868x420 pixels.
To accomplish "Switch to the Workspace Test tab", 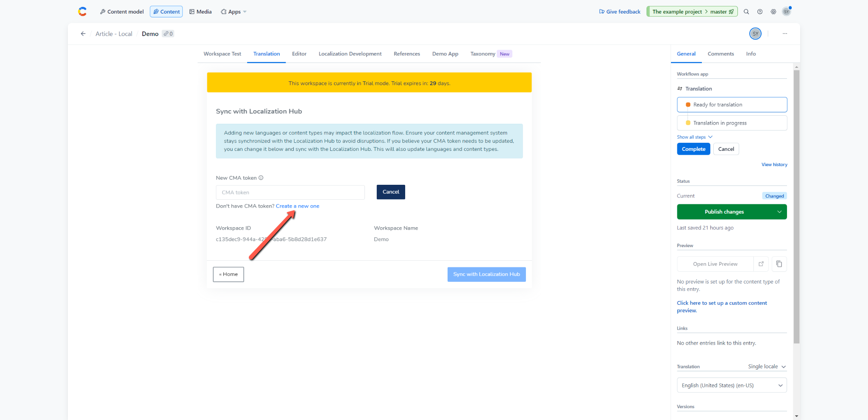I will click(222, 54).
